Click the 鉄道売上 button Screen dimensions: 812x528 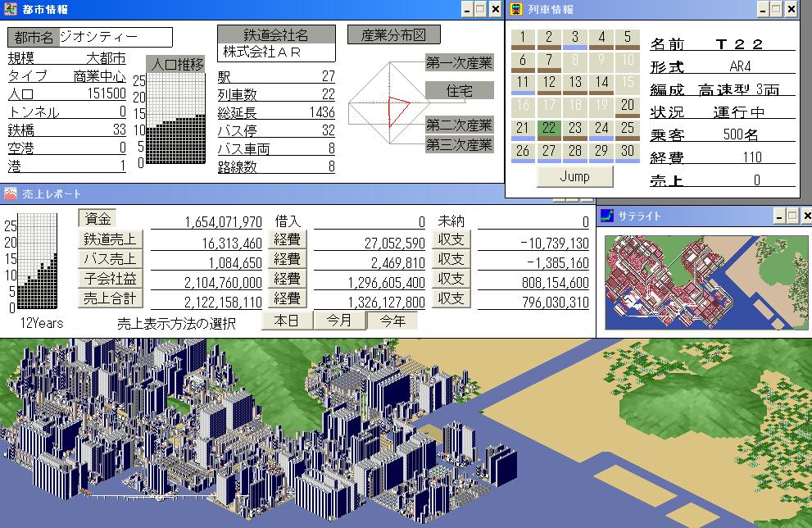111,239
